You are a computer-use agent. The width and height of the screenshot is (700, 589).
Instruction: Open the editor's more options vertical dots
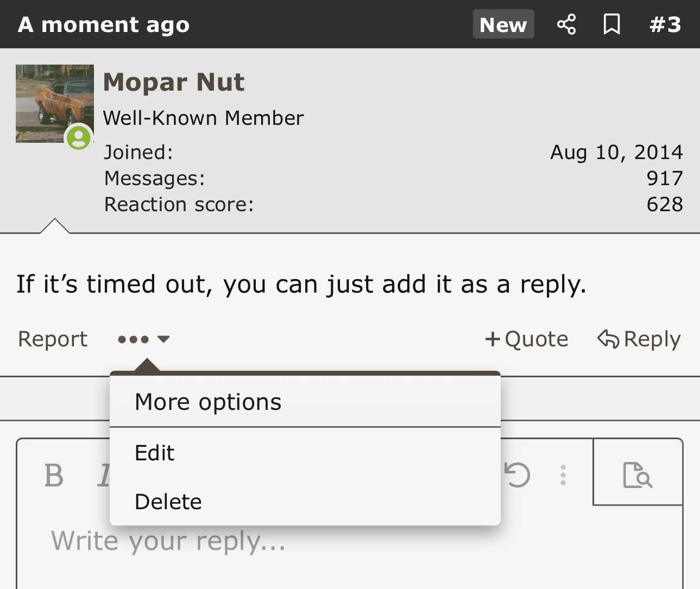(x=563, y=475)
